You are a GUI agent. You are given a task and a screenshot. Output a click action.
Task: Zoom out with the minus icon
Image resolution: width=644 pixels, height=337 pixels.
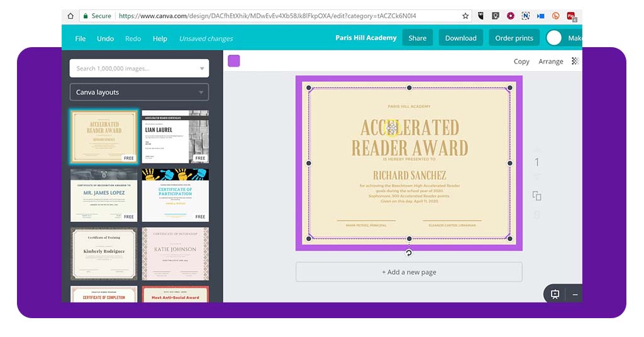tap(575, 295)
